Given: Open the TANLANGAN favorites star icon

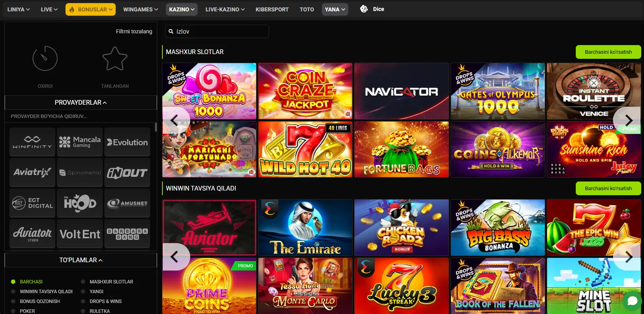Looking at the screenshot, I should click(115, 58).
